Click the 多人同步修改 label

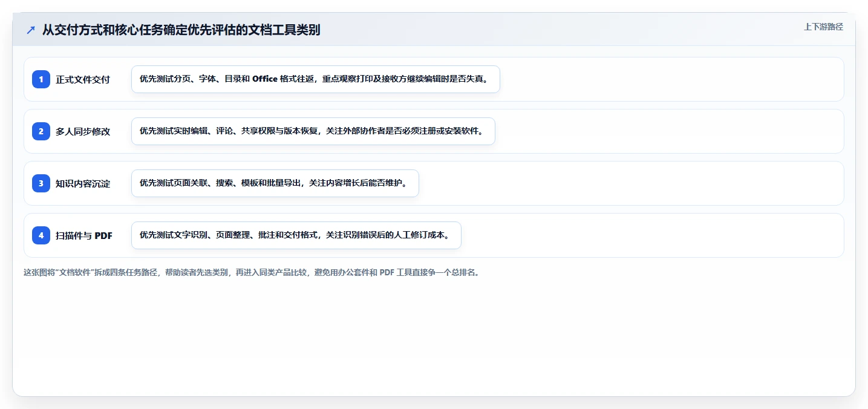coord(83,131)
